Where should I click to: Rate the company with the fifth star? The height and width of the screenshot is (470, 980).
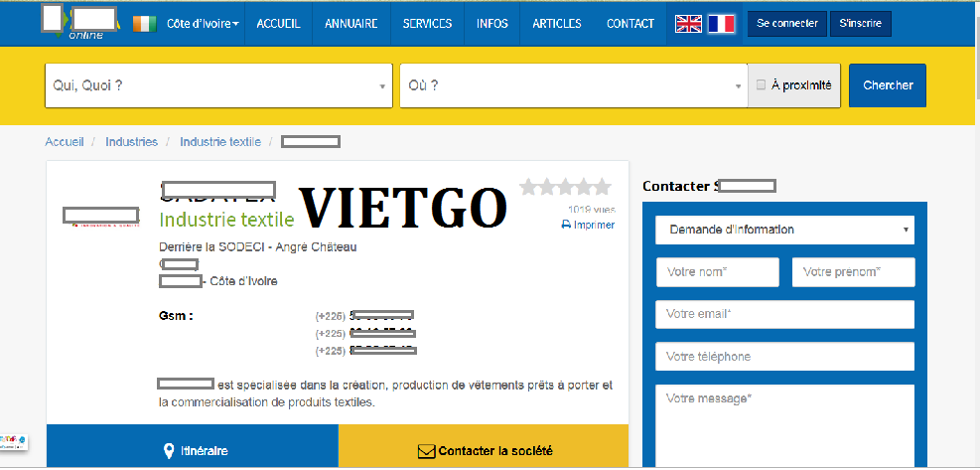pos(602,187)
